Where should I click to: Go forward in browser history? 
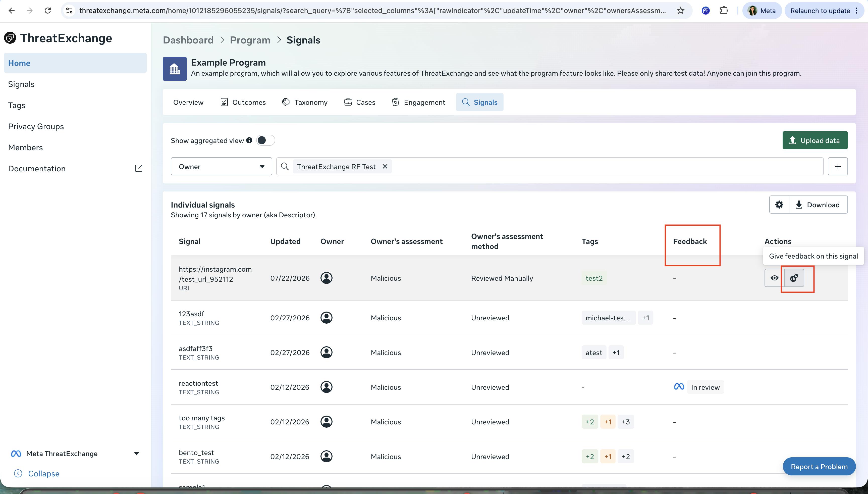pyautogui.click(x=29, y=11)
